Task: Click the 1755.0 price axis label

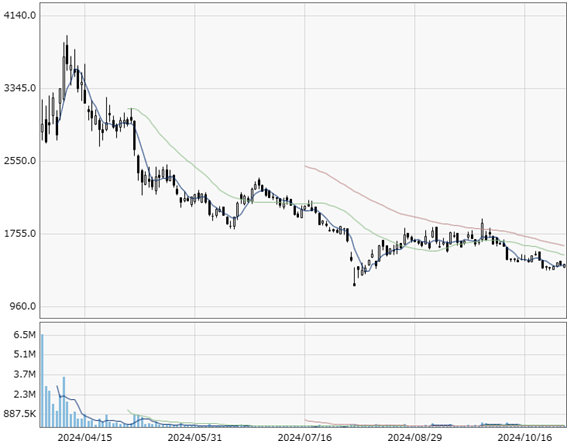Action: pyautogui.click(x=20, y=234)
